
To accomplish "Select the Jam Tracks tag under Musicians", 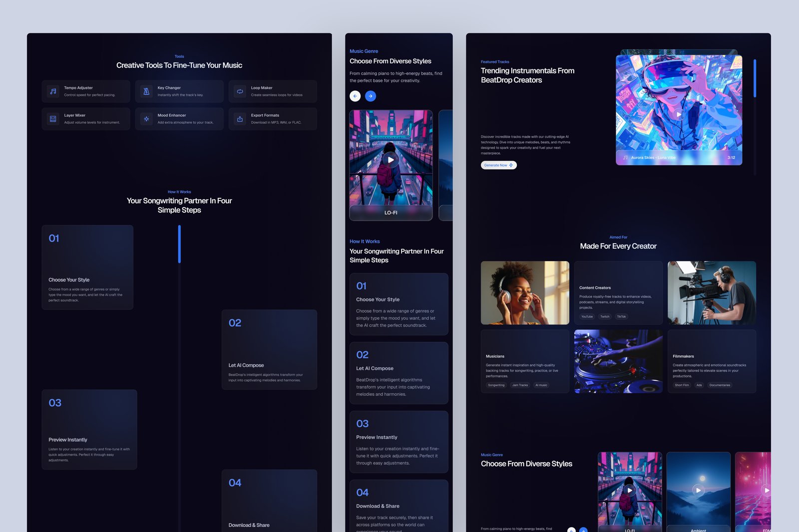I will [x=520, y=385].
